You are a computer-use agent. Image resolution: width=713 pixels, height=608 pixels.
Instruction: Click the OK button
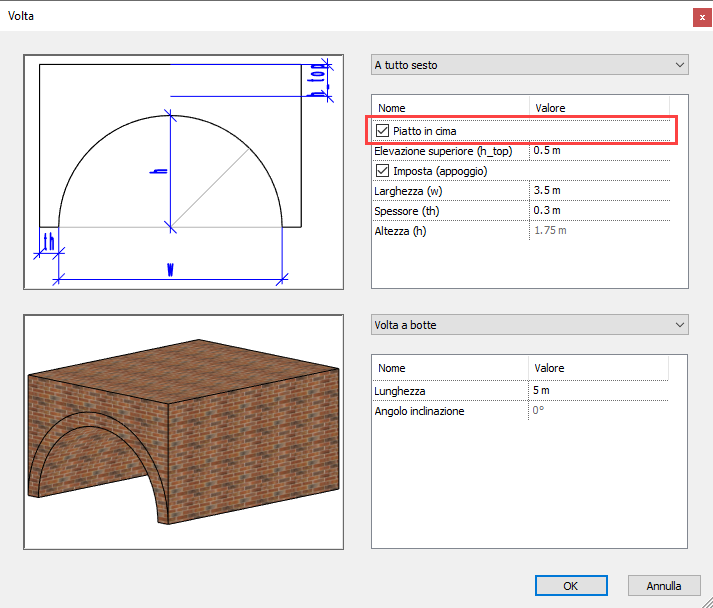pos(571,586)
